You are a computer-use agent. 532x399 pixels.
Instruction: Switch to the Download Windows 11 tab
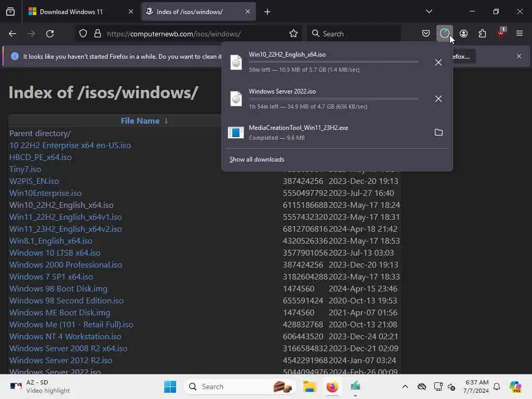81,12
